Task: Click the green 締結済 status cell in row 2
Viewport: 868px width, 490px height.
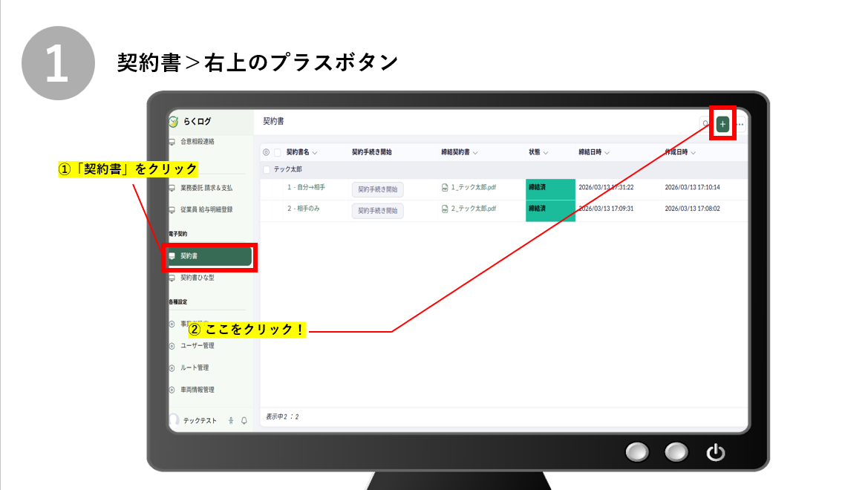Action: pos(549,210)
